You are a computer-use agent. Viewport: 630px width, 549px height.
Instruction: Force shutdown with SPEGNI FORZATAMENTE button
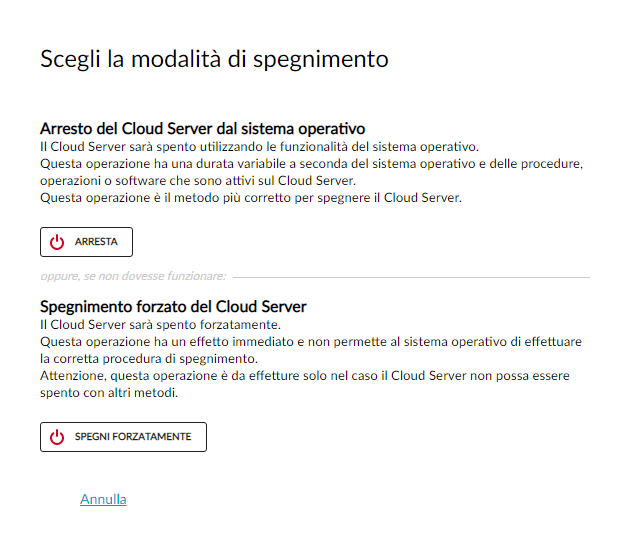click(123, 437)
